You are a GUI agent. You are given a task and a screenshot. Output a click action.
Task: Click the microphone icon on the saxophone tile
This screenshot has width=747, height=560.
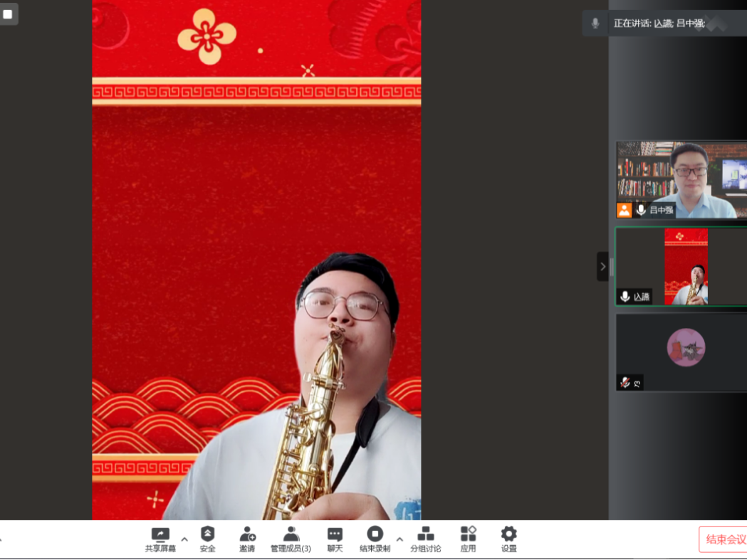tap(625, 297)
